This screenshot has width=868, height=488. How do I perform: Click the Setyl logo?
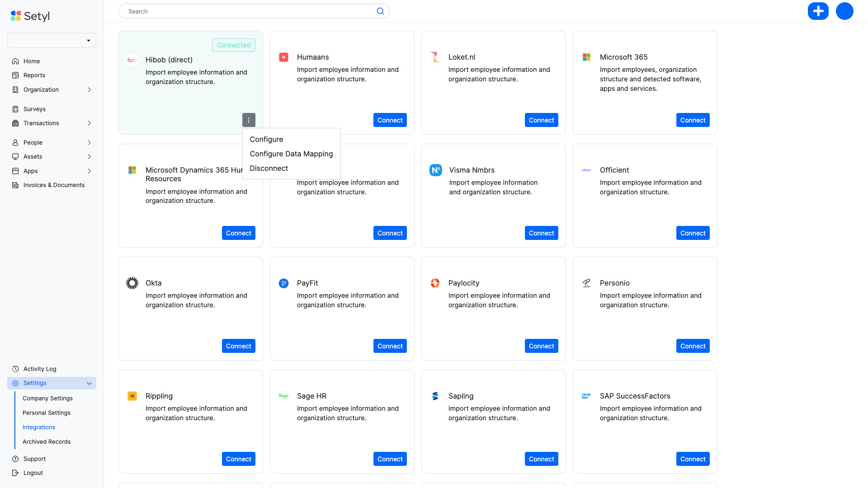click(x=30, y=16)
